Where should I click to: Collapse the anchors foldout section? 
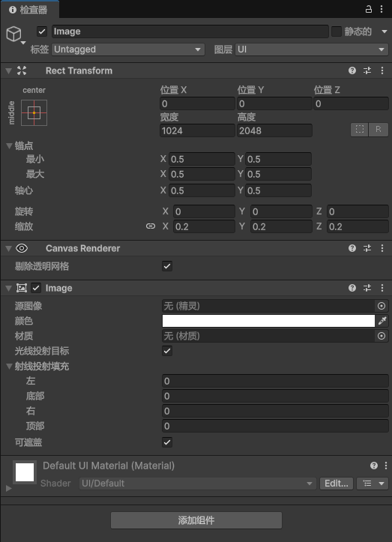pos(9,146)
